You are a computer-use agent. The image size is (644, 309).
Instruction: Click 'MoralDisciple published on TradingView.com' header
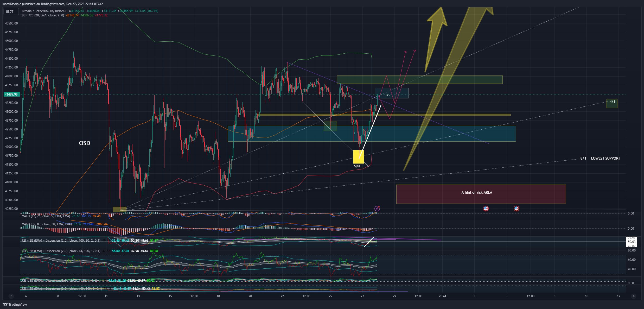[34, 4]
